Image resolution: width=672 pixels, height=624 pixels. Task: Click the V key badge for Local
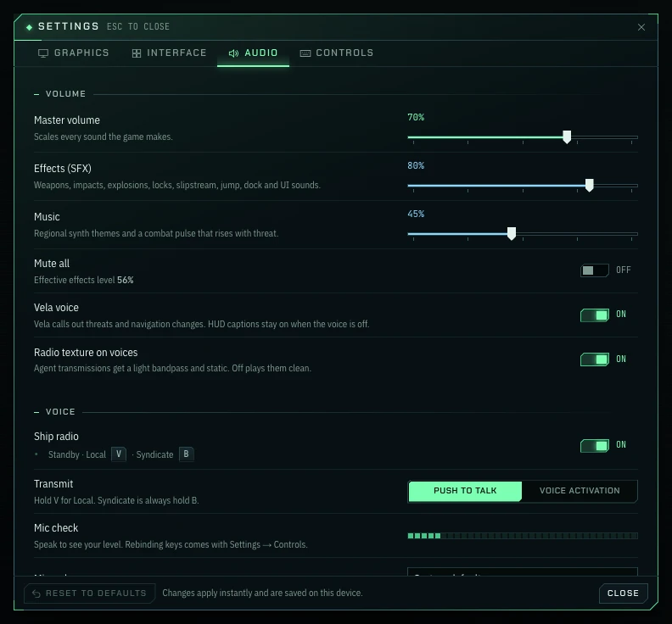[119, 454]
